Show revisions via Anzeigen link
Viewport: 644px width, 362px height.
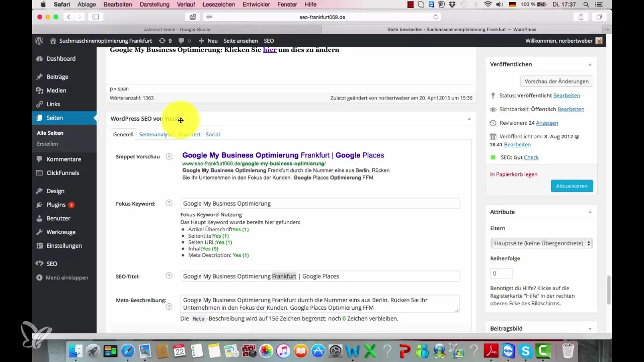pyautogui.click(x=547, y=123)
